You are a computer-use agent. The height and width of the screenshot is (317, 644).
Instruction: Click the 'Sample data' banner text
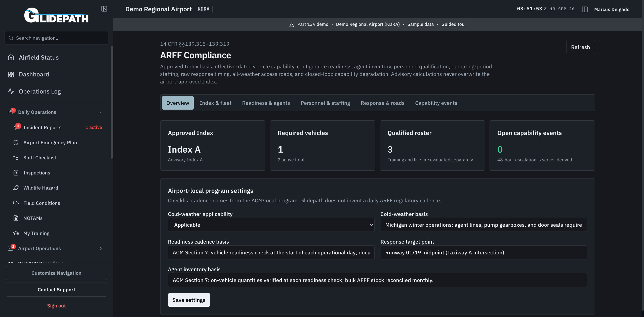pyautogui.click(x=420, y=24)
